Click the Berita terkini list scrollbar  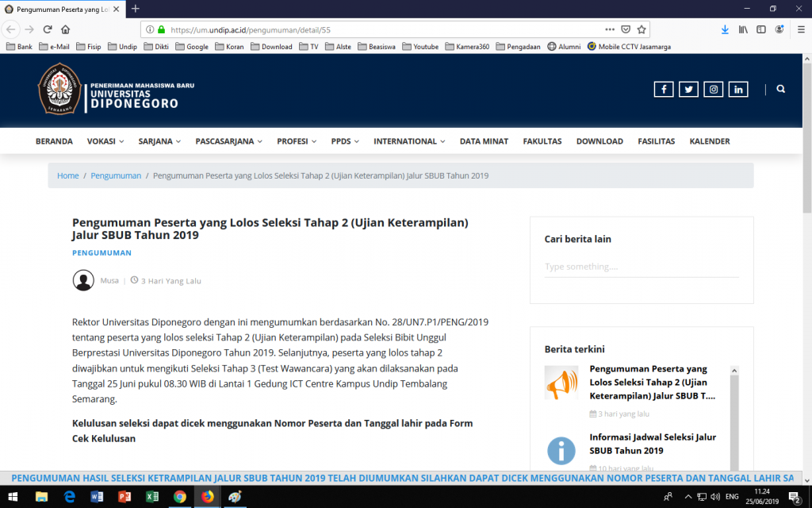[733, 417]
